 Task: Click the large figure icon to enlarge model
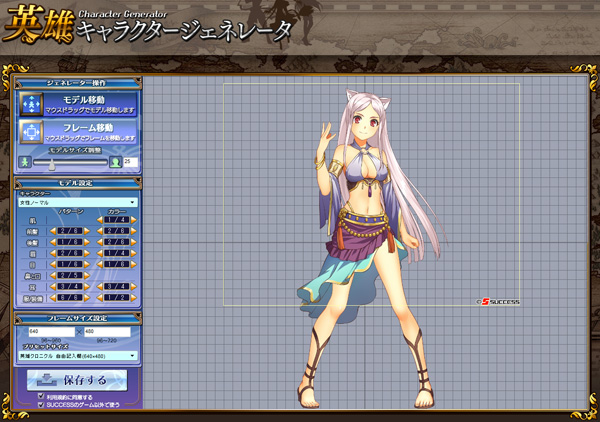[x=115, y=162]
